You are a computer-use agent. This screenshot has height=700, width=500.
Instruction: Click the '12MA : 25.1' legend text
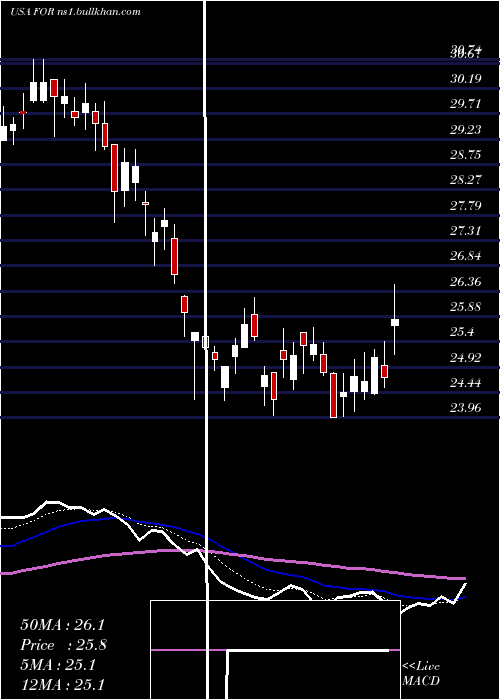point(62,684)
